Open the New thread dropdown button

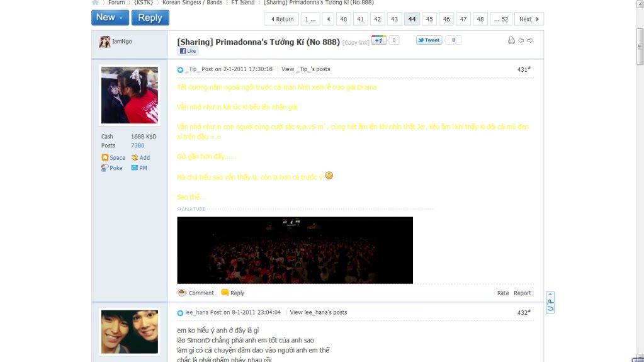110,18
